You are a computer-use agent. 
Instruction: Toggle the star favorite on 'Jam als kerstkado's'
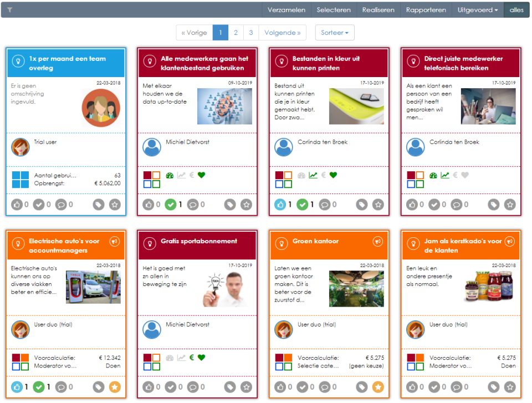(x=509, y=387)
